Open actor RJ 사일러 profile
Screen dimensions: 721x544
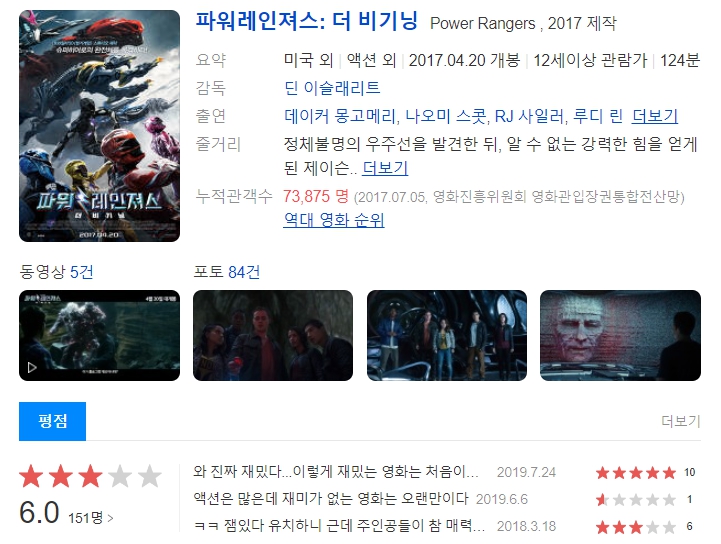(529, 116)
